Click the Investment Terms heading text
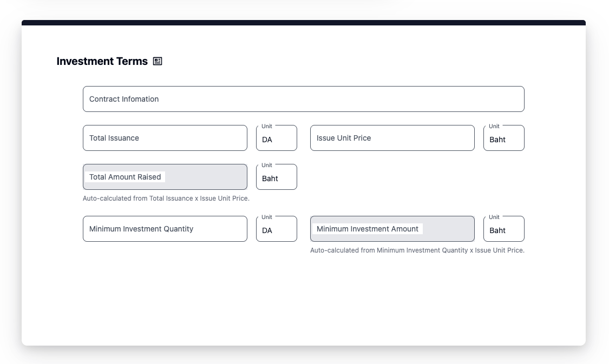This screenshot has height=364, width=609. point(102,61)
